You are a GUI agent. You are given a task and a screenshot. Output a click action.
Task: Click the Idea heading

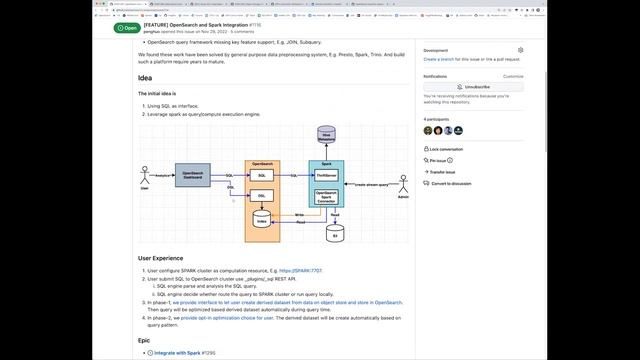145,78
